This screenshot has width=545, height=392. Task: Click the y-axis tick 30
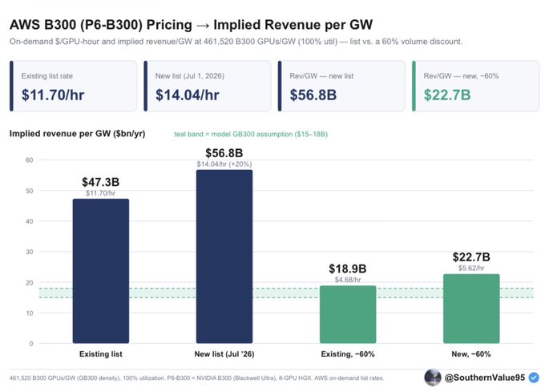click(x=29, y=252)
